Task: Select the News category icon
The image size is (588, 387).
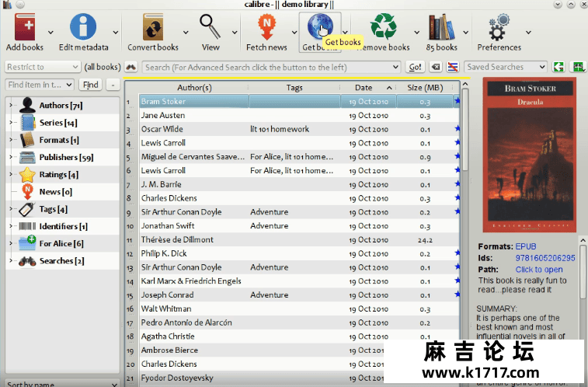Action: tap(27, 192)
